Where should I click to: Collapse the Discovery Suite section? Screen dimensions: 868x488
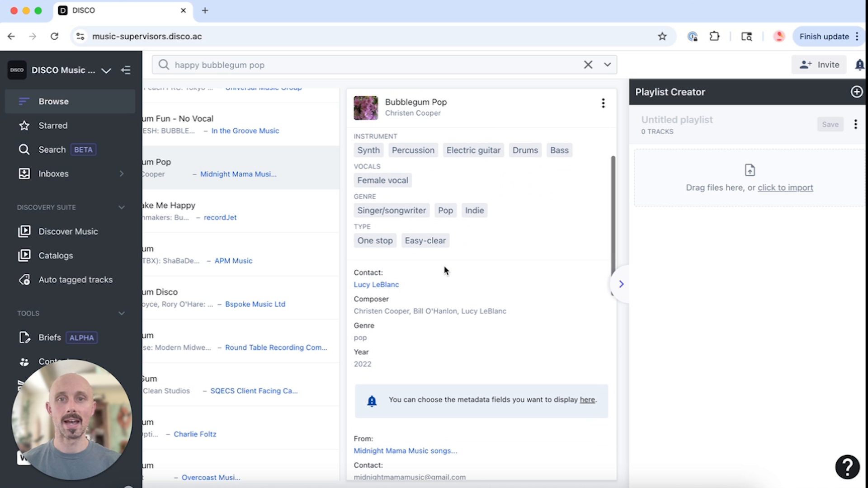click(x=121, y=207)
